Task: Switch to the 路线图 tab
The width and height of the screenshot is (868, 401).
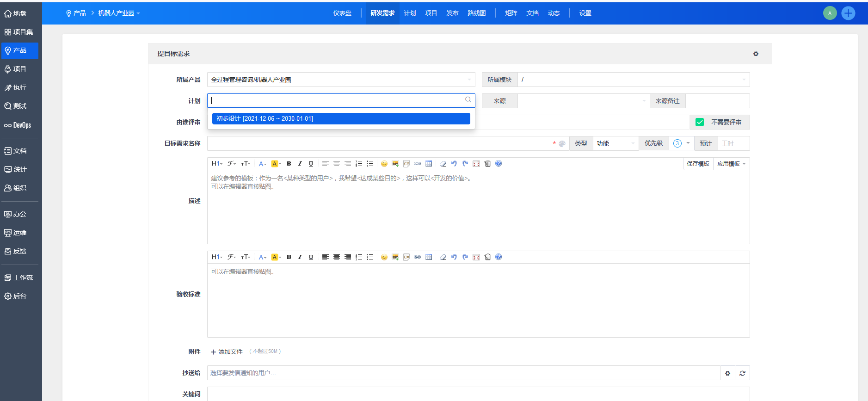Action: point(476,13)
